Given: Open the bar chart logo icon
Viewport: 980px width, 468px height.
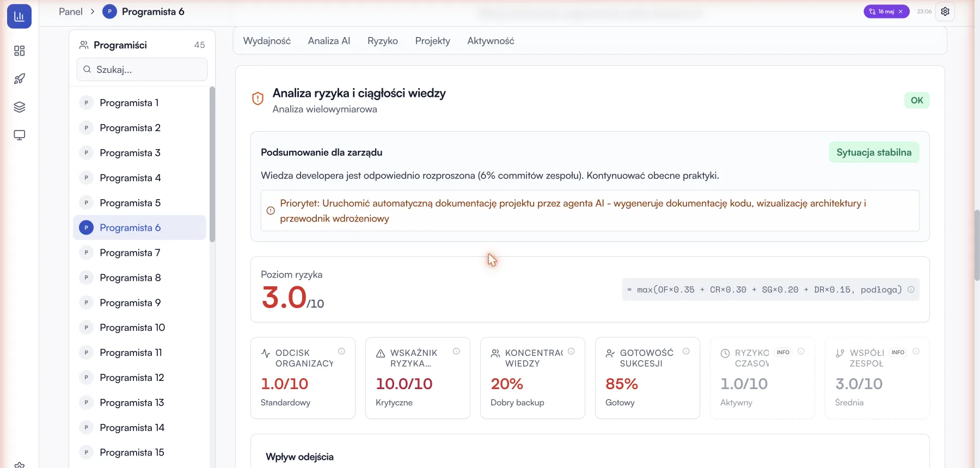Looking at the screenshot, I should [19, 16].
